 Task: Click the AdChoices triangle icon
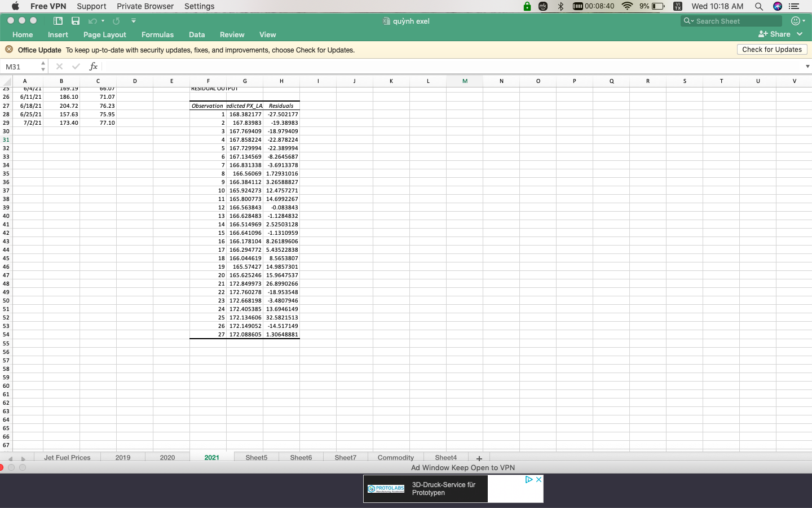point(529,479)
